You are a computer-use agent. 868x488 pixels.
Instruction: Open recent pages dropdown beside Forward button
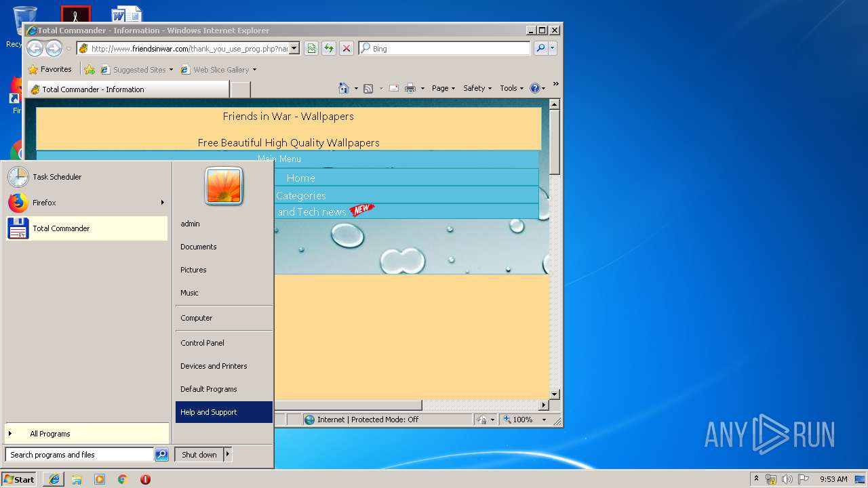pos(68,49)
